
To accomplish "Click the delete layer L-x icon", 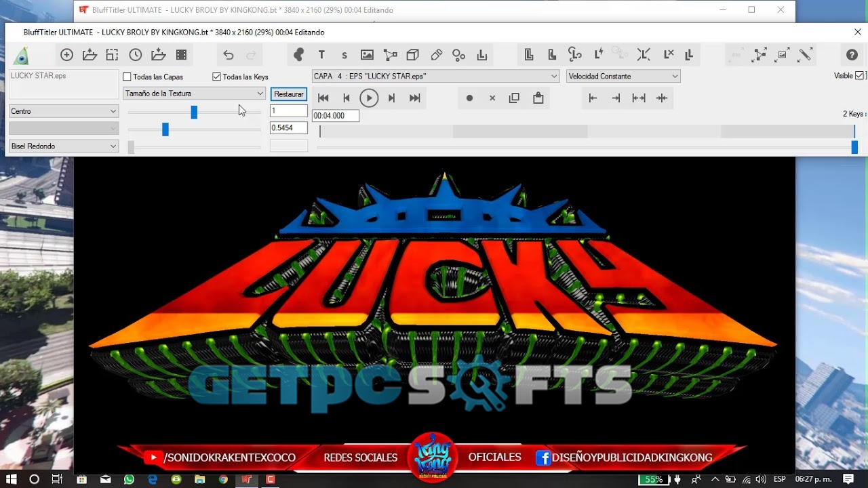I will [668, 55].
